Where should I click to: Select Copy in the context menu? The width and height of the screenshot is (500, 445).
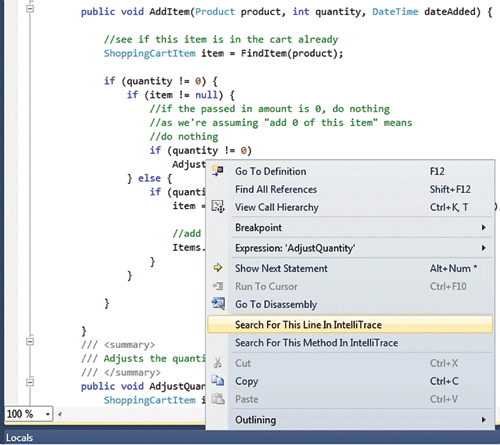(x=350, y=381)
